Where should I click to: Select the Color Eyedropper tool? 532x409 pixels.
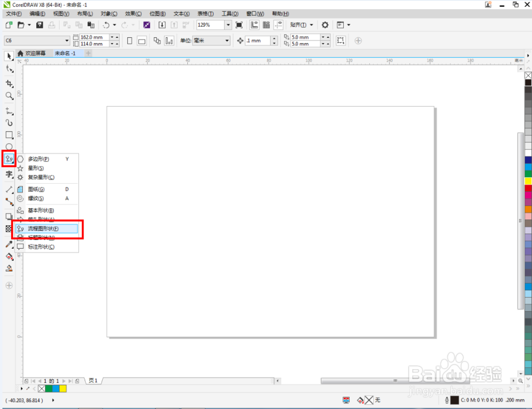coord(10,244)
